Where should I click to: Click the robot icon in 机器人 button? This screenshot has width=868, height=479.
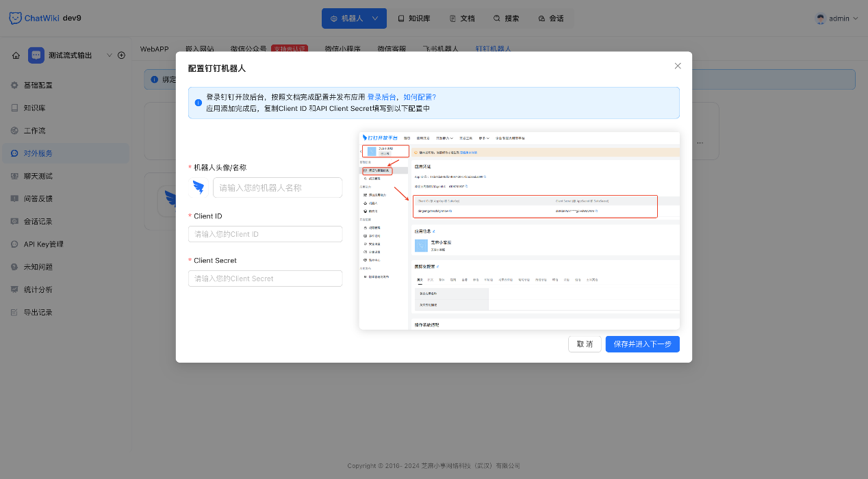334,18
